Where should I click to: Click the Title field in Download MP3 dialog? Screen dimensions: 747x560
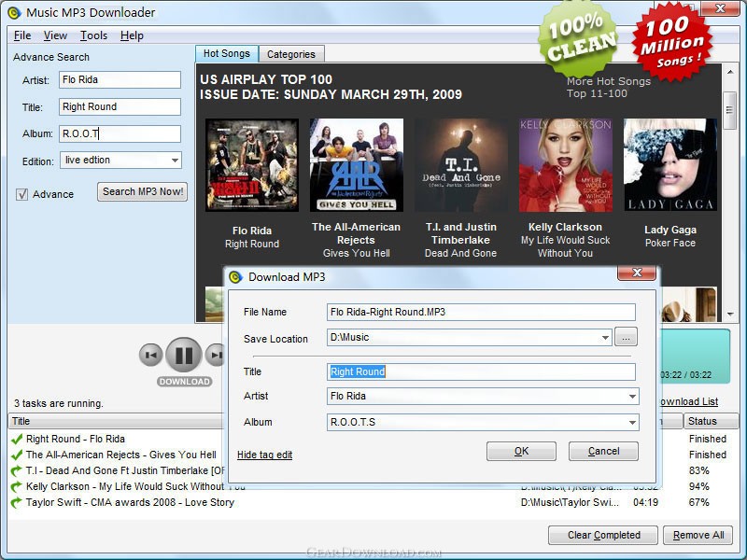click(481, 371)
